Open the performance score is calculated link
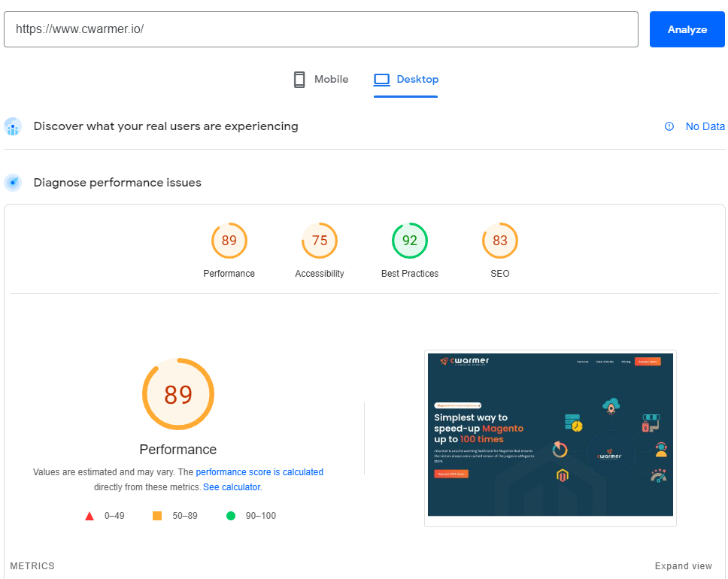The image size is (728, 579). click(x=259, y=471)
